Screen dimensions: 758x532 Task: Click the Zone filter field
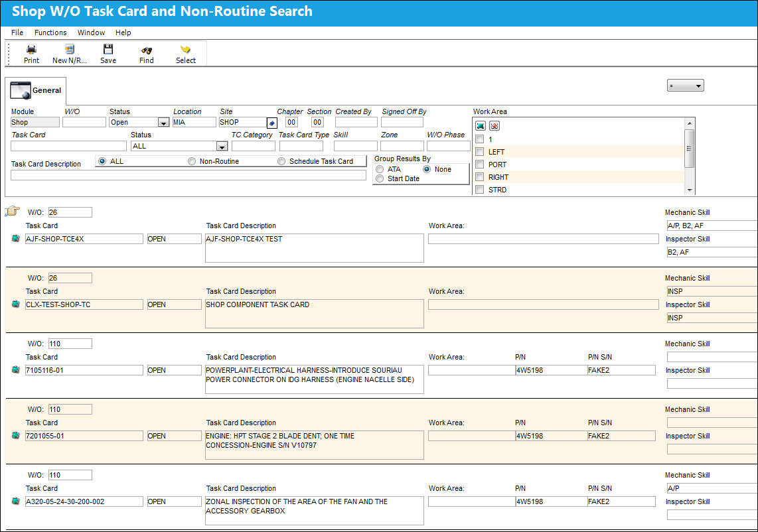tap(402, 146)
